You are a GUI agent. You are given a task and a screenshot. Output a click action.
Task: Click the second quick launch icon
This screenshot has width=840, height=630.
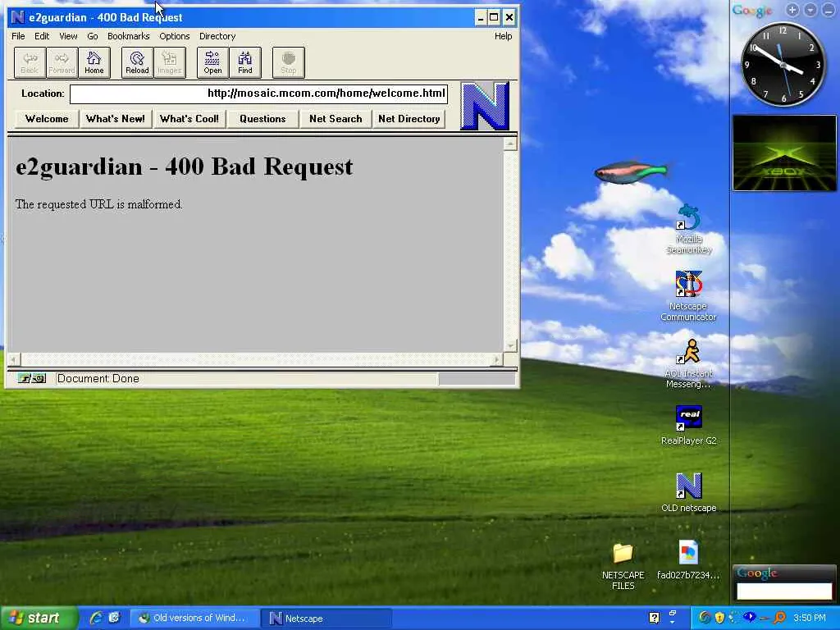pyautogui.click(x=114, y=618)
